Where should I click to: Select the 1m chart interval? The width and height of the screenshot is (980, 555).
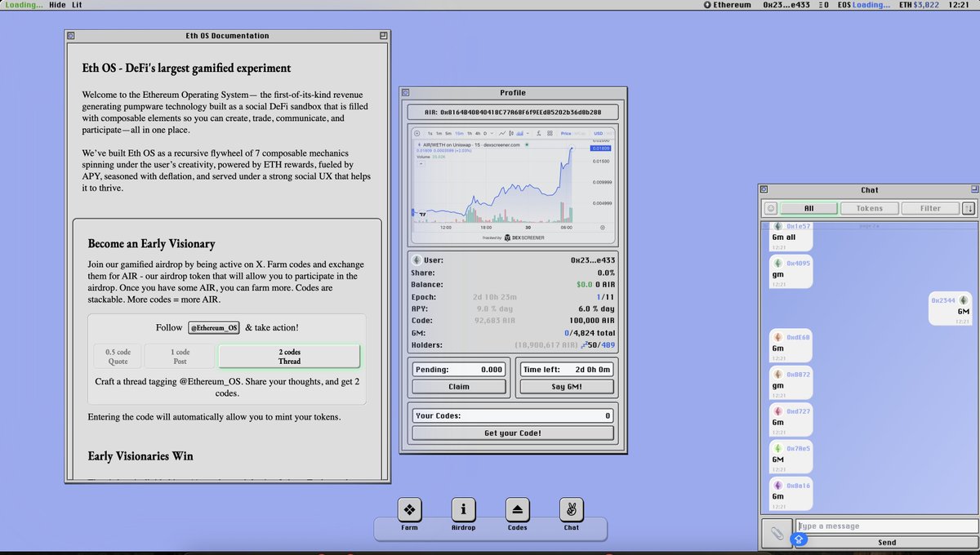tap(439, 134)
